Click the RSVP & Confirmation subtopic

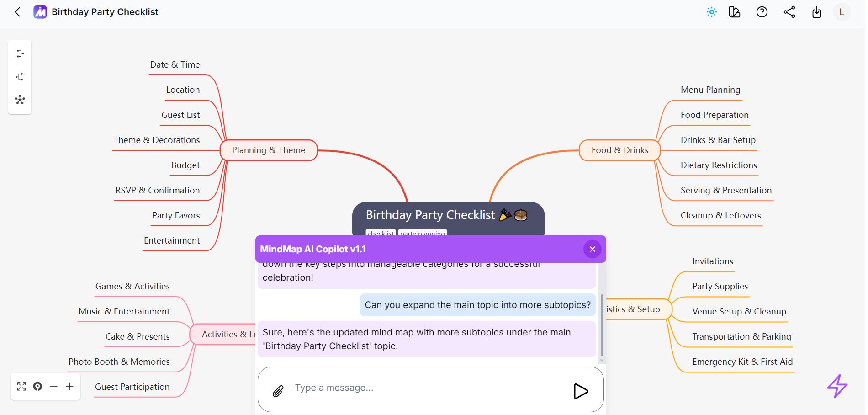(x=158, y=191)
